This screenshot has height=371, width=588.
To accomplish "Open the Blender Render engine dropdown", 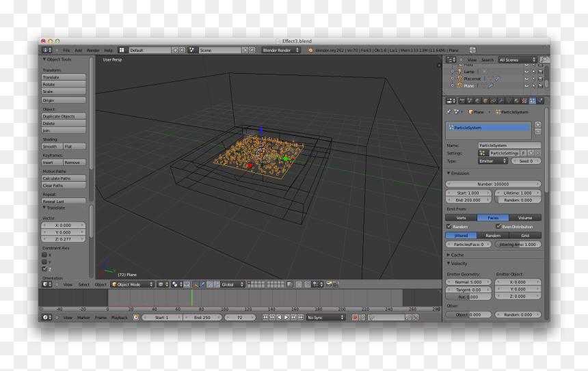I will pos(281,50).
